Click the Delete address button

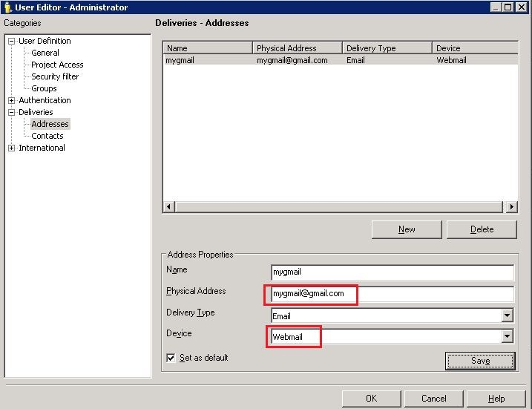tap(482, 229)
